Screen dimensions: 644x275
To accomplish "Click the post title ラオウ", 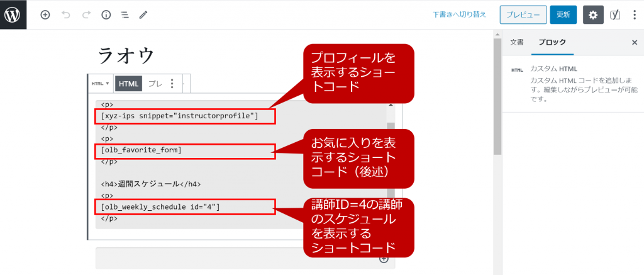I will (x=127, y=55).
